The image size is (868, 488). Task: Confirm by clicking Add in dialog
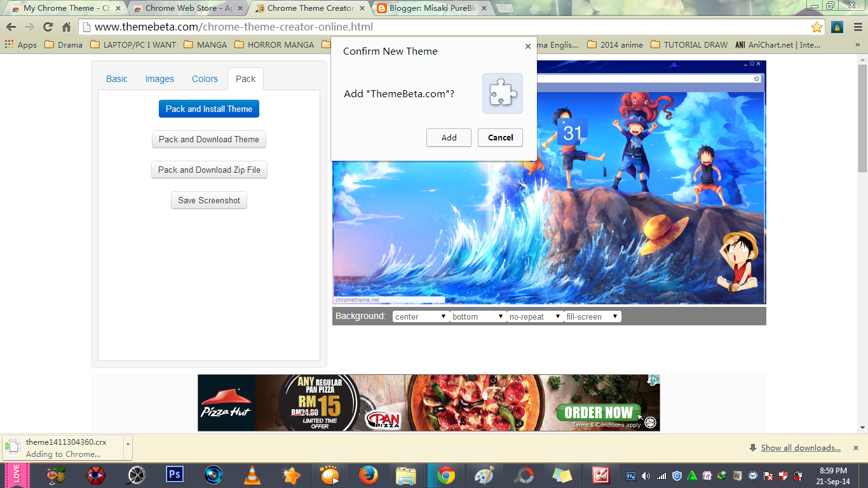449,137
